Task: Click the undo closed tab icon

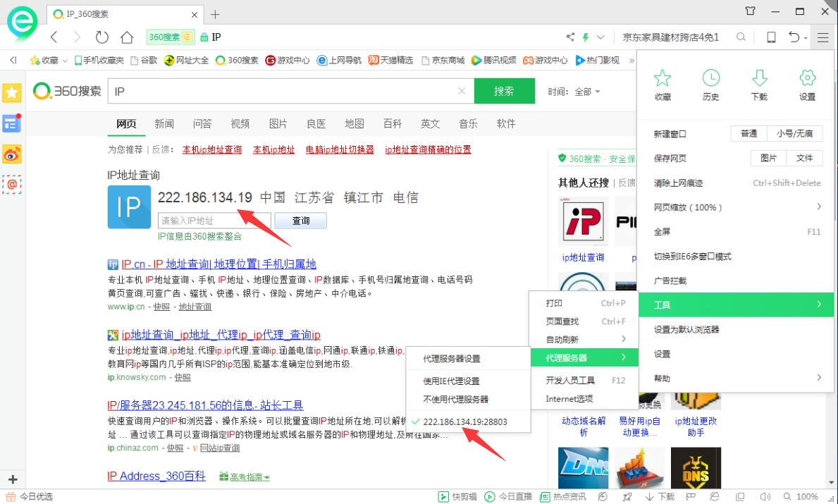Action: [x=794, y=37]
